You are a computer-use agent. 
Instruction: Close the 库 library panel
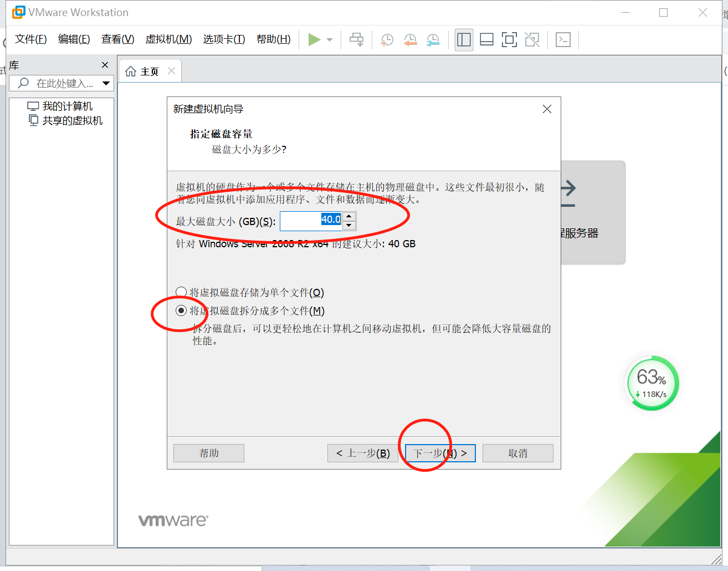pos(105,65)
